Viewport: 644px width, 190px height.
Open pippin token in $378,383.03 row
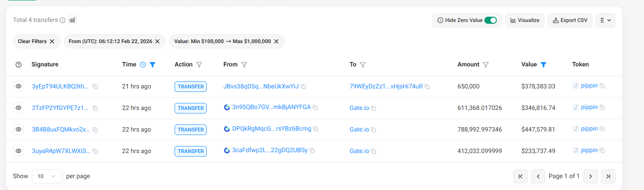point(589,85)
